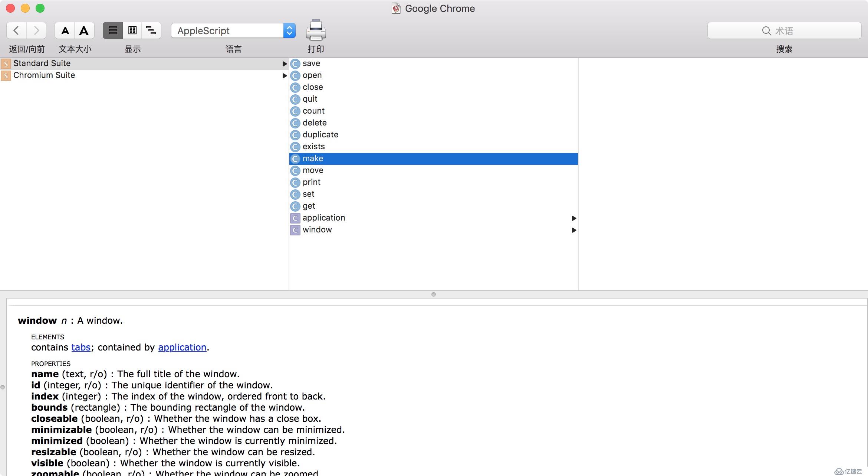This screenshot has width=868, height=476.
Task: Drag the panel divider scrollbar handle
Action: pyautogui.click(x=433, y=294)
